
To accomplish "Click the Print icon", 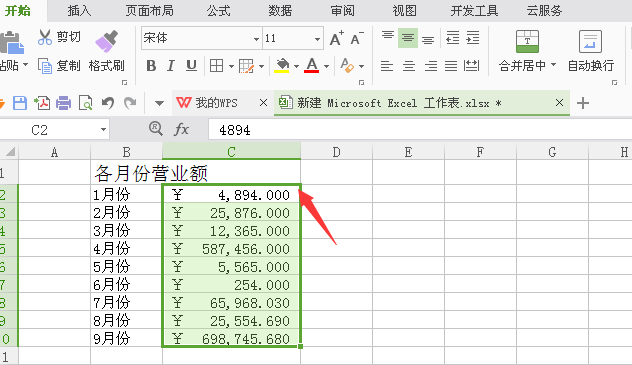I will click(x=63, y=103).
